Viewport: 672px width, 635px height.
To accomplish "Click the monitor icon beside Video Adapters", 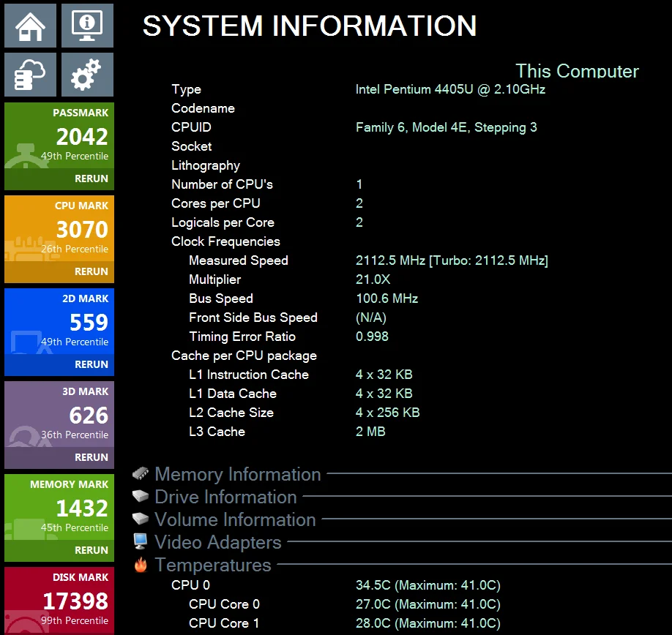I will pyautogui.click(x=141, y=541).
